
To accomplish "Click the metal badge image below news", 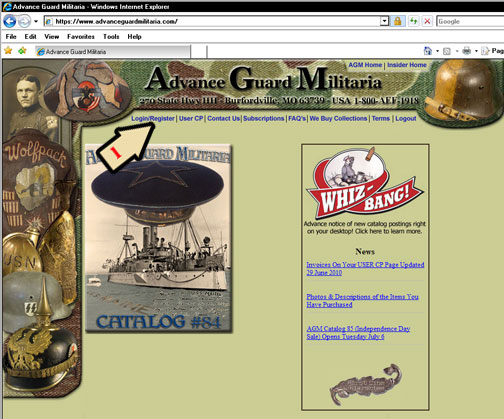I will click(366, 384).
